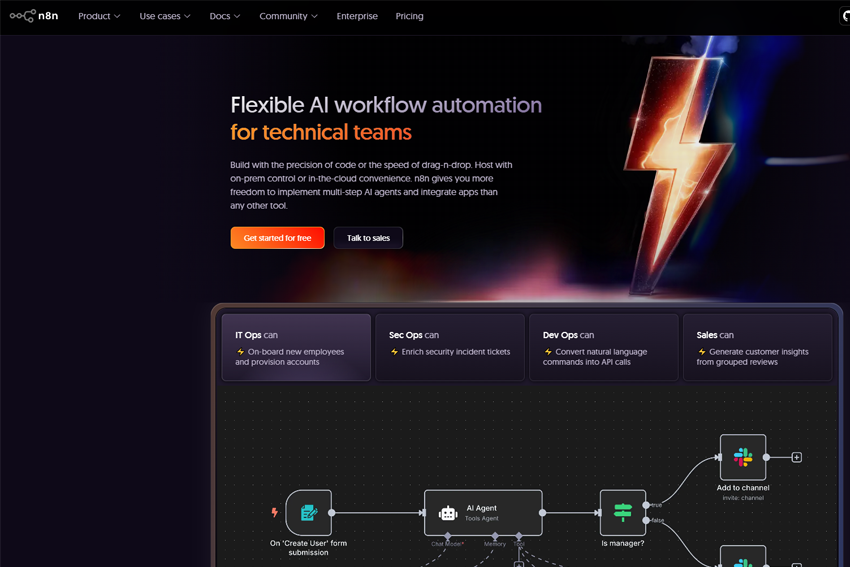
Task: Click the red lightning trigger icon
Action: (x=275, y=513)
